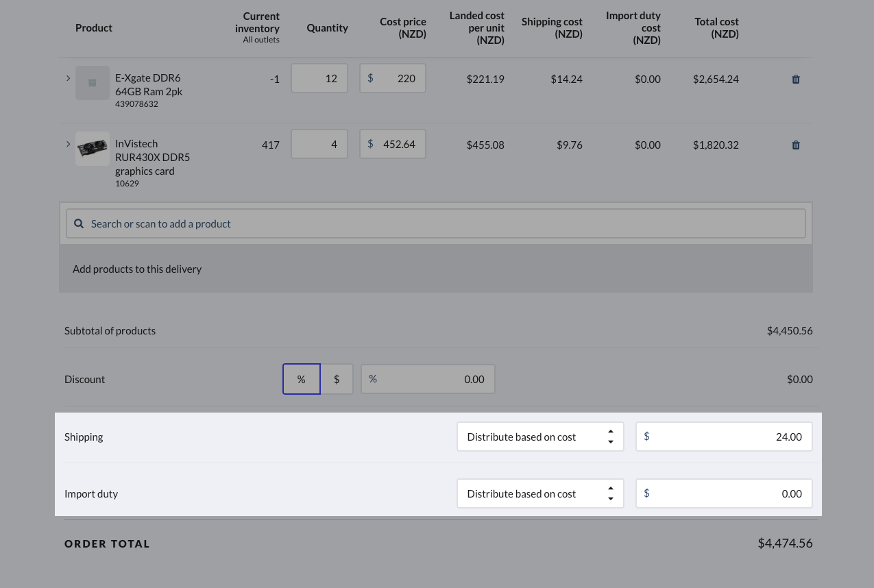The height and width of the screenshot is (588, 874).
Task: Expand the E-Xgate DDR6 Ram row
Action: tap(68, 78)
